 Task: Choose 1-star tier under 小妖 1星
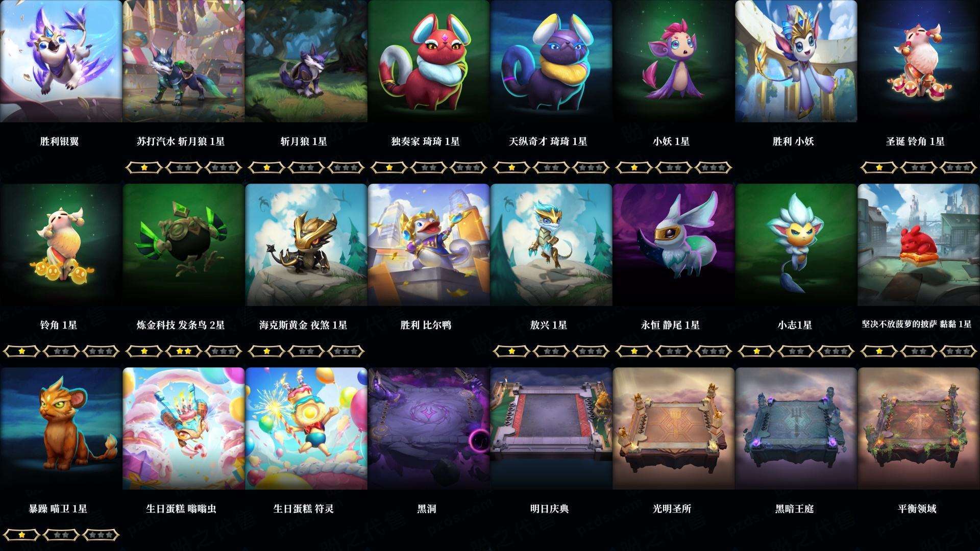pos(634,167)
